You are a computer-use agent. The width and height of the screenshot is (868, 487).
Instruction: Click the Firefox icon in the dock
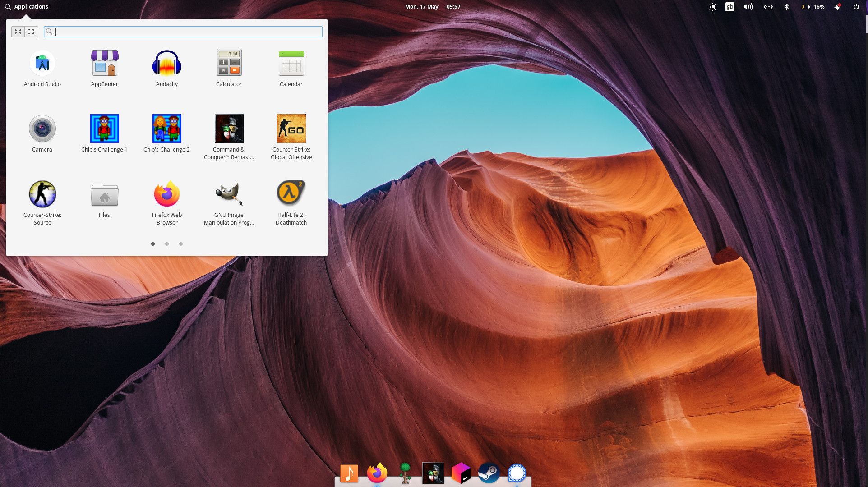(377, 473)
